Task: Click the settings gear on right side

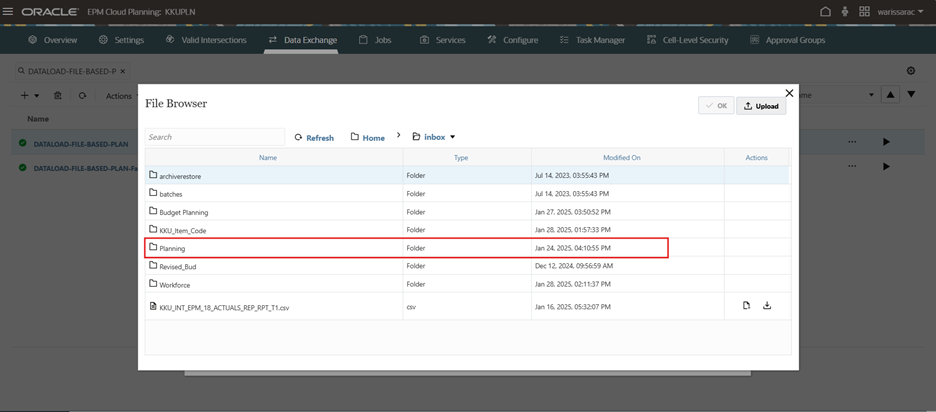Action: pos(910,71)
